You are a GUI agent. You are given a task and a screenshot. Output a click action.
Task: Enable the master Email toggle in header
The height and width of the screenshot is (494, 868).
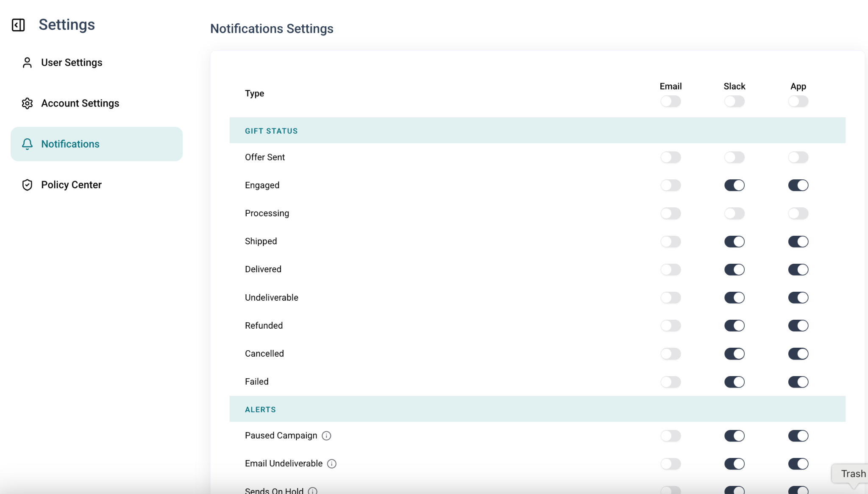click(x=670, y=101)
